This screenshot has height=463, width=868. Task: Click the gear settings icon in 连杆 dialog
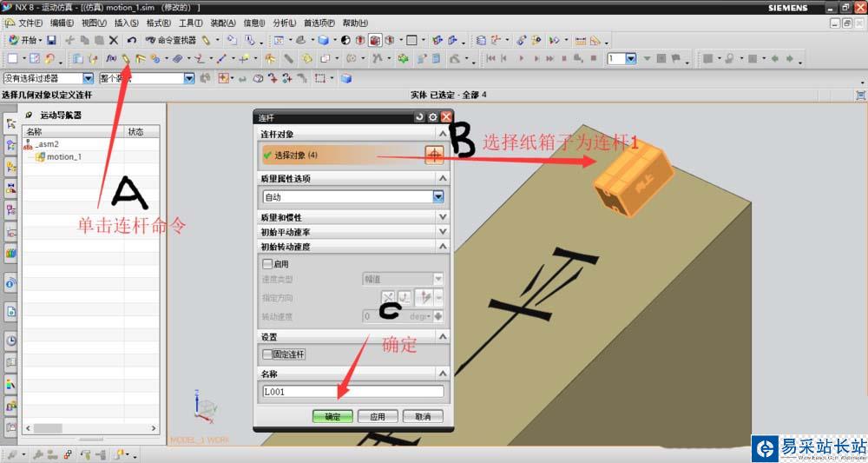tap(432, 117)
